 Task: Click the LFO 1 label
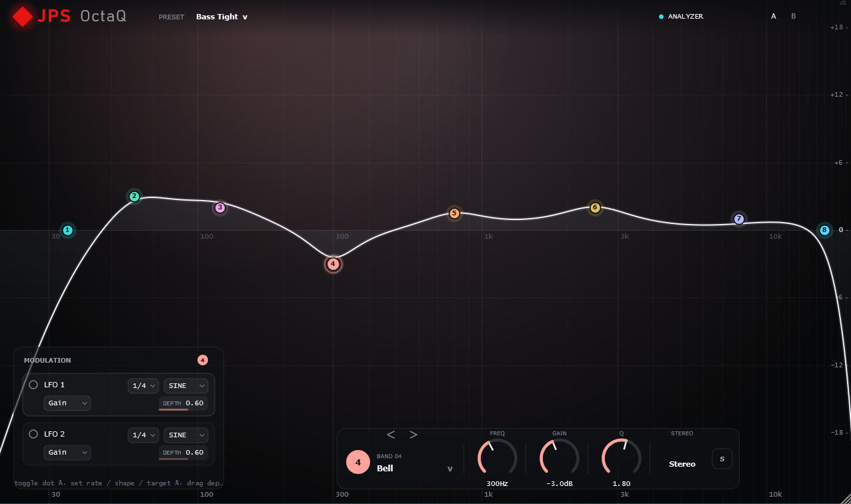[54, 385]
